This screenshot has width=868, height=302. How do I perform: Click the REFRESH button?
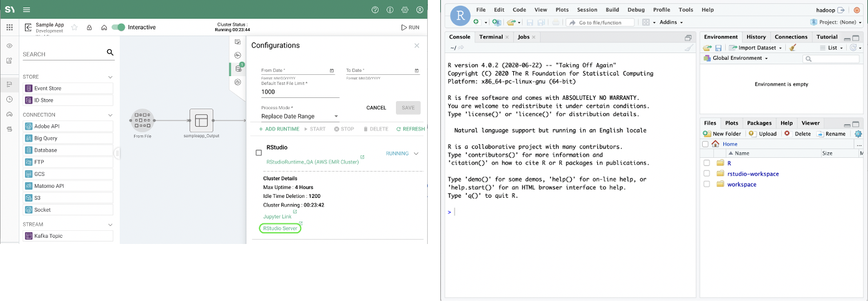(410, 129)
